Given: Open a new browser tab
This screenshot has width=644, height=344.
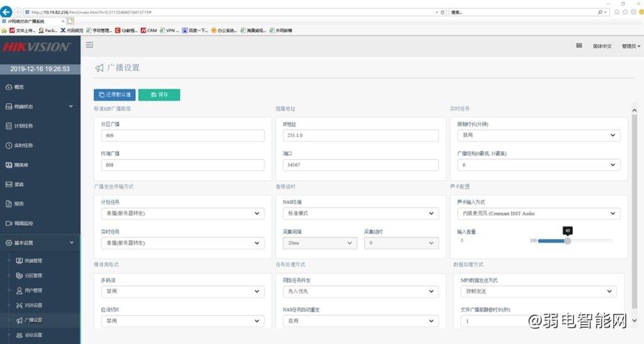Looking at the screenshot, I should click(x=70, y=21).
